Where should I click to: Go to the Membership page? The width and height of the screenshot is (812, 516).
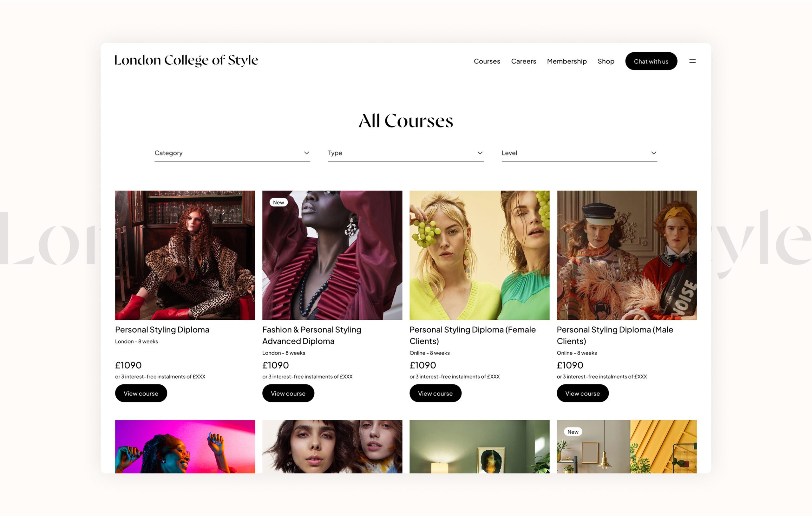[x=567, y=61]
